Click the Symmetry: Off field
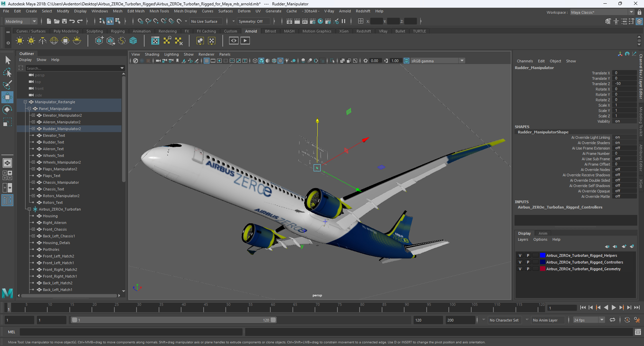The height and width of the screenshot is (346, 644). click(253, 21)
